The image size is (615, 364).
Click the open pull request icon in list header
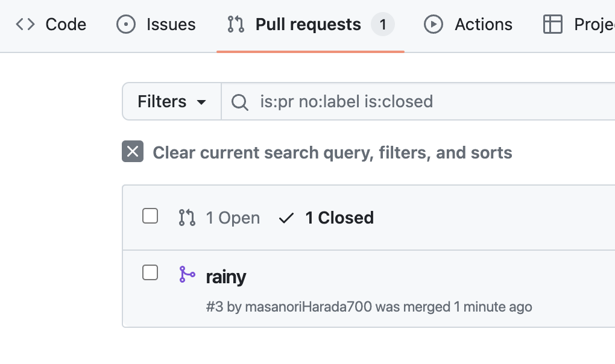tap(187, 218)
